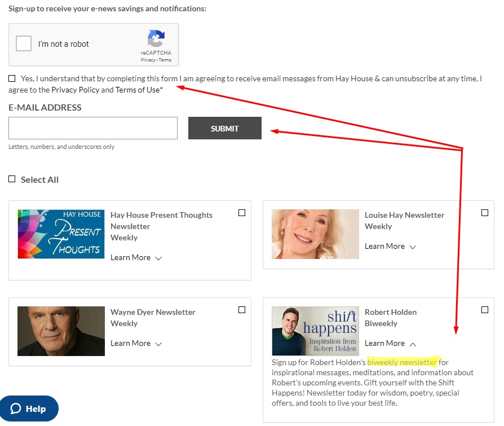Click the Louise Hay Newsletter title
Image resolution: width=504 pixels, height=426 pixels.
point(404,215)
